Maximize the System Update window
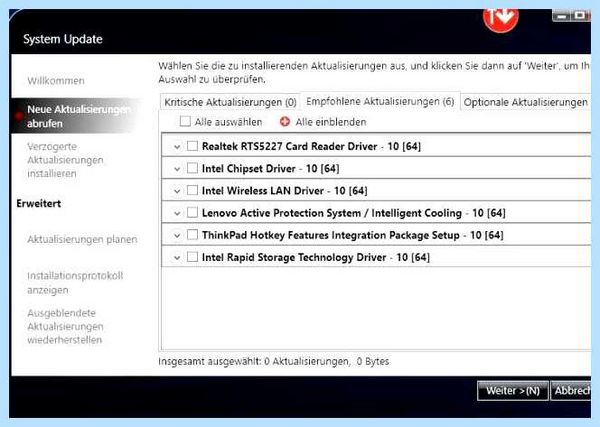The height and width of the screenshot is (427, 600). pyautogui.click(x=580, y=16)
